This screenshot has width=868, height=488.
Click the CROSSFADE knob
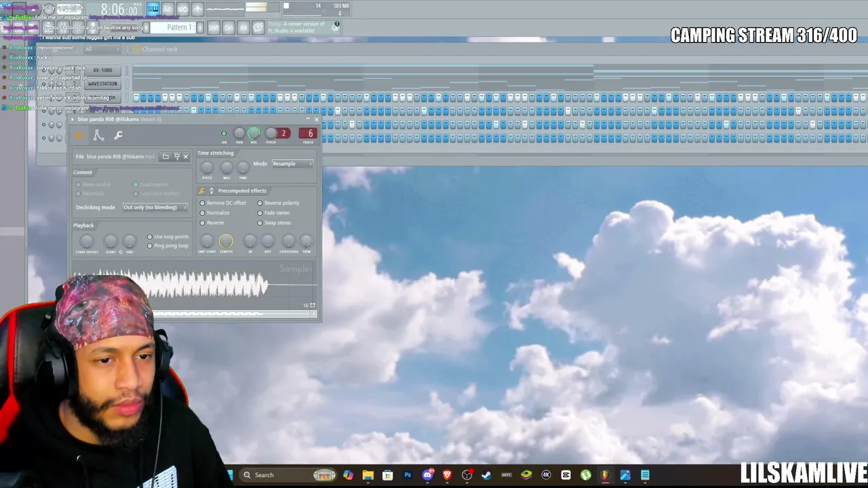tap(289, 241)
